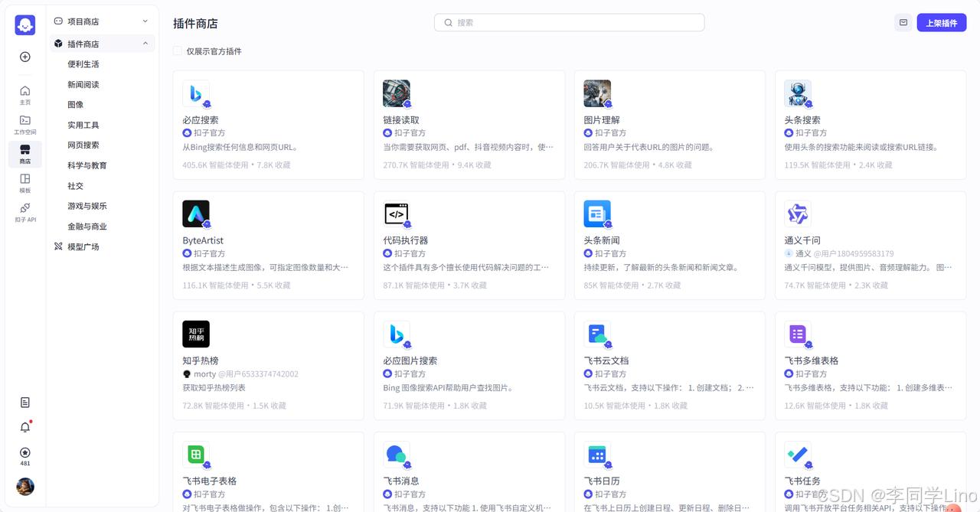Select the 金融与商业 category

[87, 227]
